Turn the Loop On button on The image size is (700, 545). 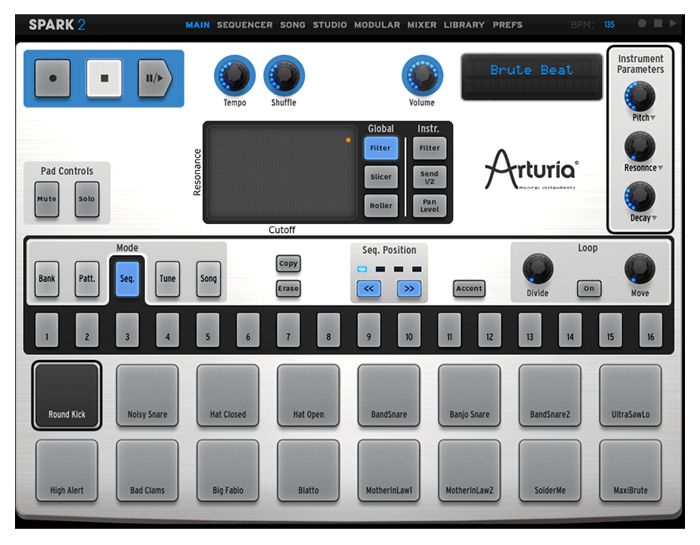click(588, 288)
